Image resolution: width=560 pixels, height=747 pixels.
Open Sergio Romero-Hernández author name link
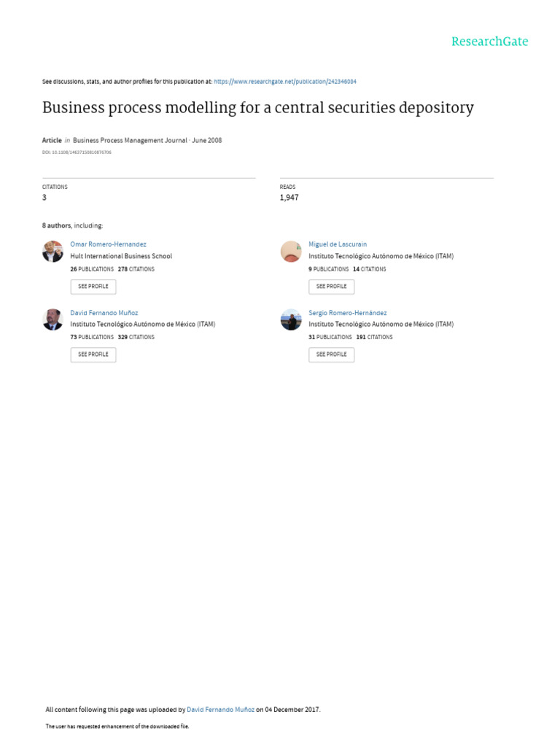point(348,312)
